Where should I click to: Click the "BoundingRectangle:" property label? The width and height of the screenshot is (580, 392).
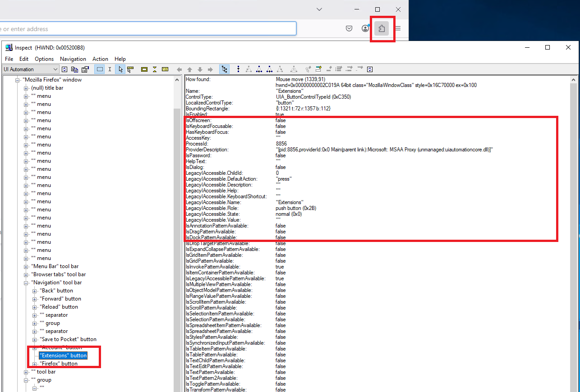[x=207, y=109]
